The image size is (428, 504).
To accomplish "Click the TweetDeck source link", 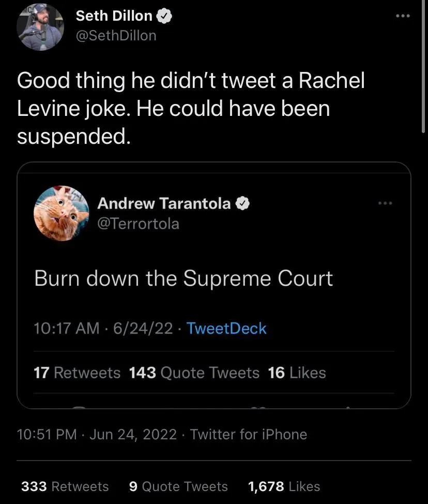I will 226,328.
